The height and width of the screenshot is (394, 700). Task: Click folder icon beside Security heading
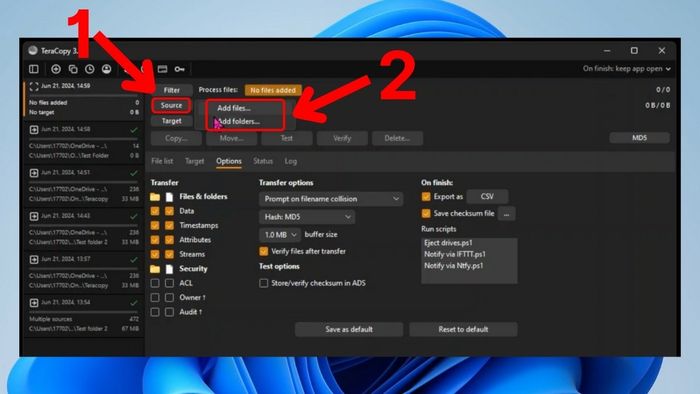click(x=155, y=269)
